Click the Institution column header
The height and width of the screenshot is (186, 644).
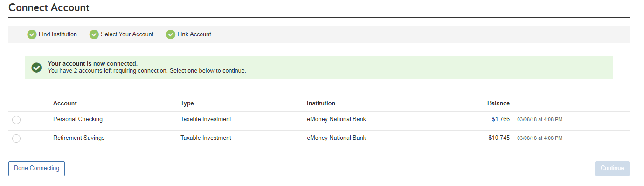click(321, 103)
